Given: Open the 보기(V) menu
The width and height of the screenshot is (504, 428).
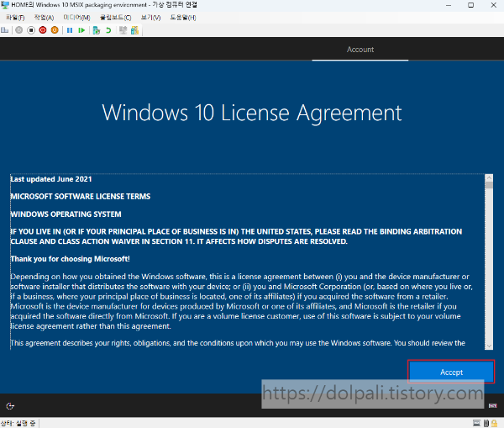Looking at the screenshot, I should coord(150,18).
